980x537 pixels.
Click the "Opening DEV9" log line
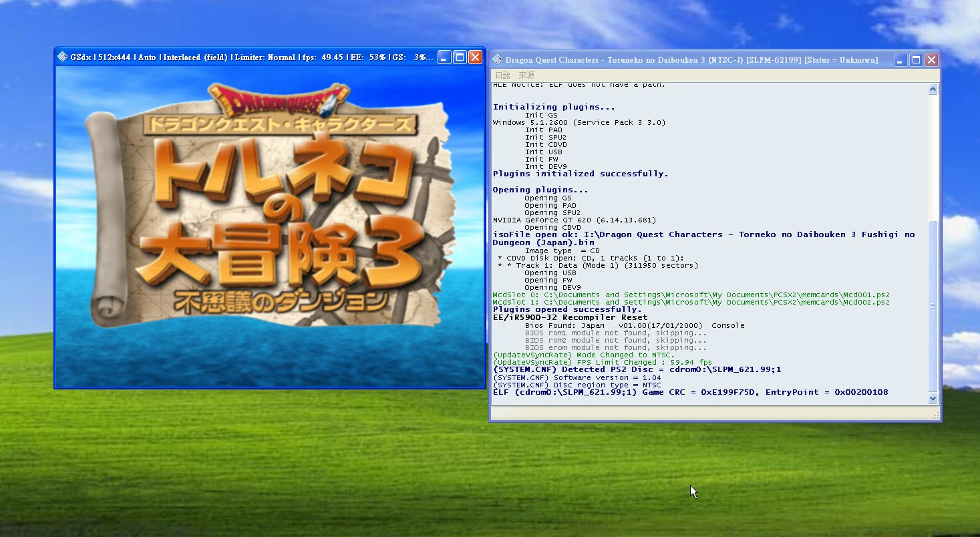click(554, 288)
